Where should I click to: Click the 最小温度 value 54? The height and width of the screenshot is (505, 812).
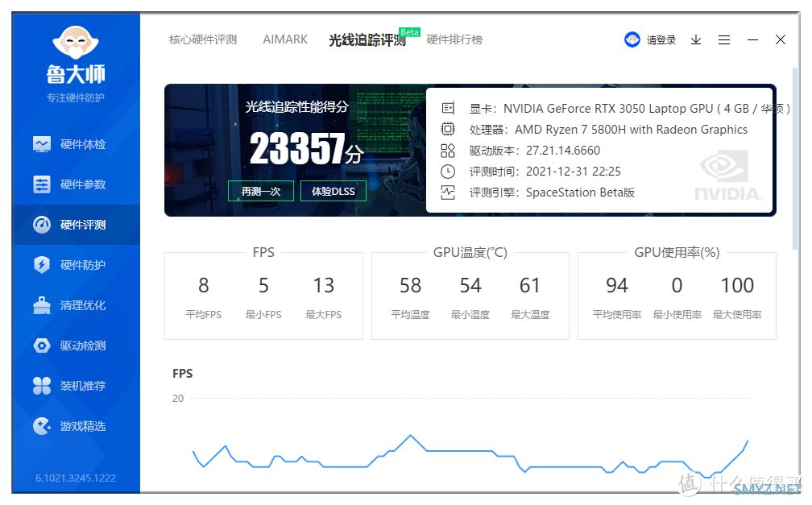(470, 285)
